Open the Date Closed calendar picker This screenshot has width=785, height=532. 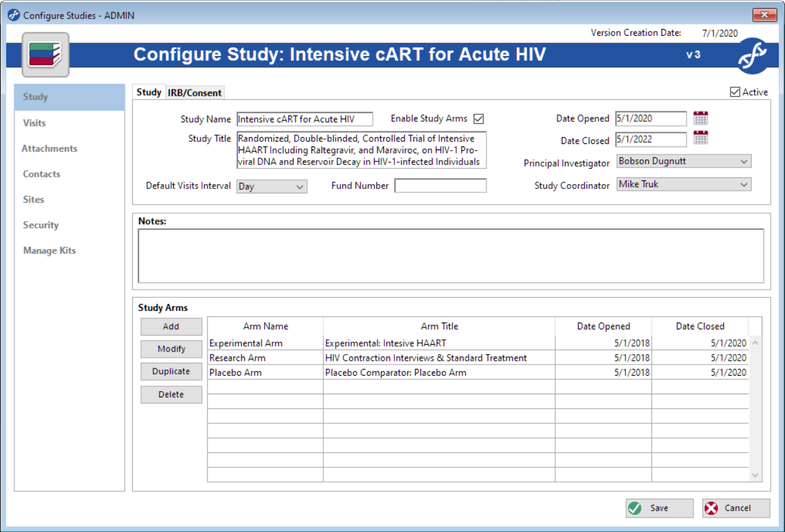tap(700, 138)
